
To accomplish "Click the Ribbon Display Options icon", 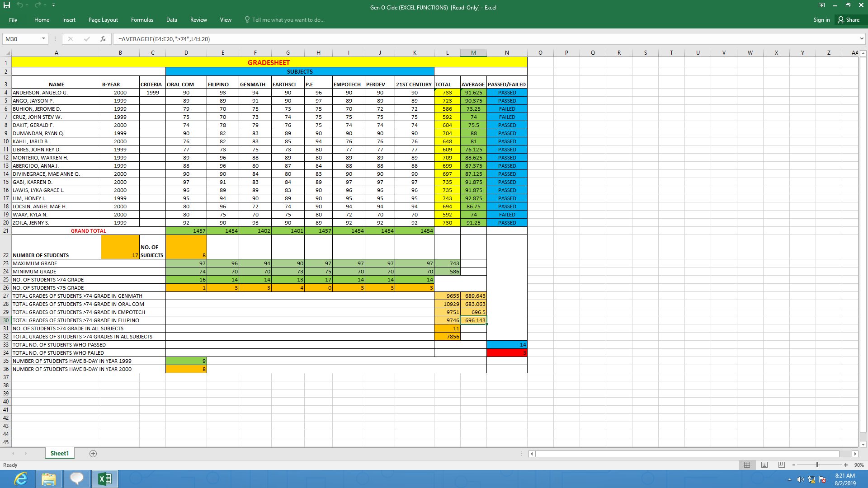I will 821,5.
